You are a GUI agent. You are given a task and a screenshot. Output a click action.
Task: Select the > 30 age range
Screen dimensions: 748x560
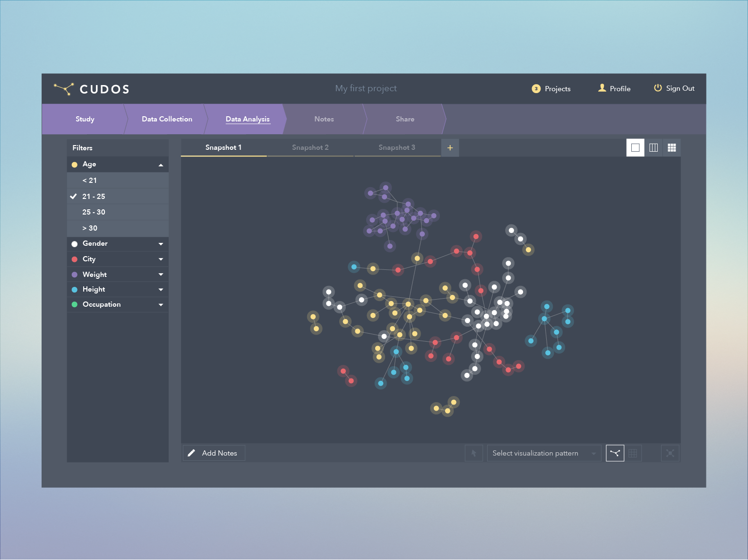coord(118,228)
